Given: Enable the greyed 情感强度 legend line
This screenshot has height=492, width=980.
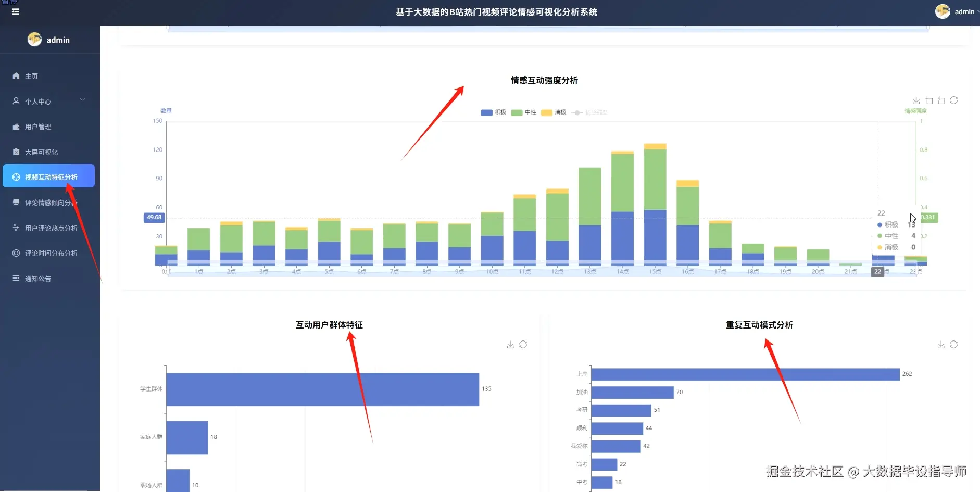Looking at the screenshot, I should [590, 112].
